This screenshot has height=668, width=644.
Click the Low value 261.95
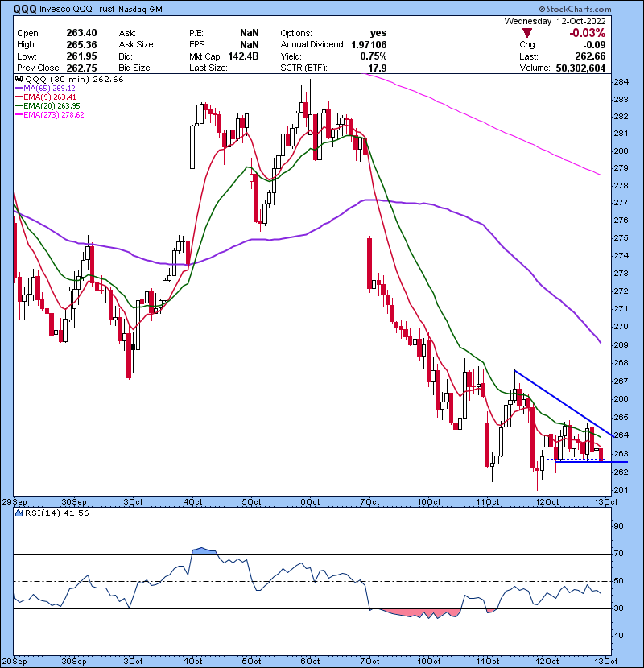point(81,56)
